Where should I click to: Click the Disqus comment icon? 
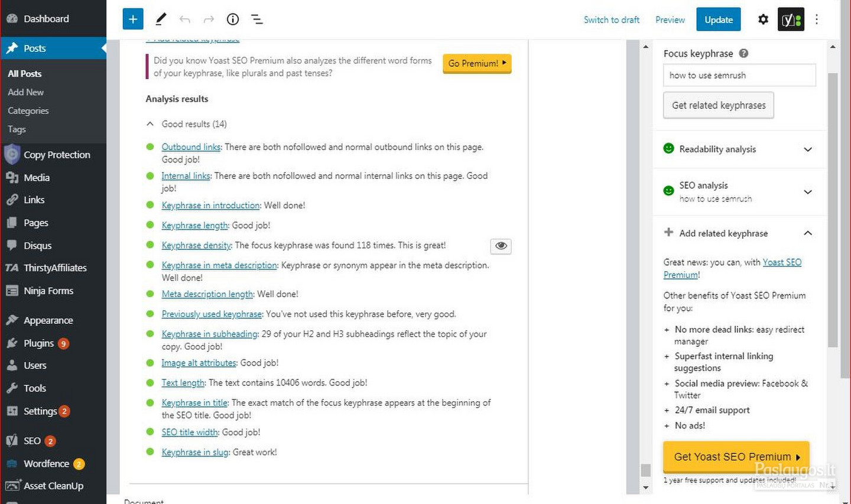[12, 245]
